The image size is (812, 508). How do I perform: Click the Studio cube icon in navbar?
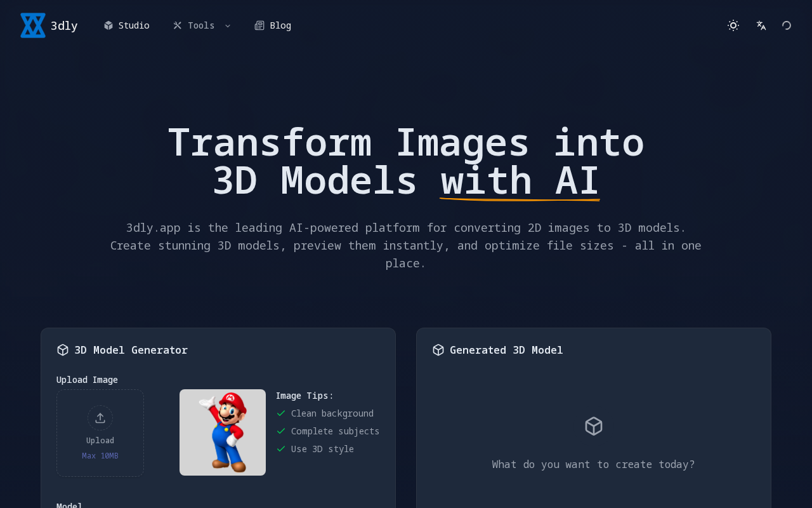click(108, 25)
